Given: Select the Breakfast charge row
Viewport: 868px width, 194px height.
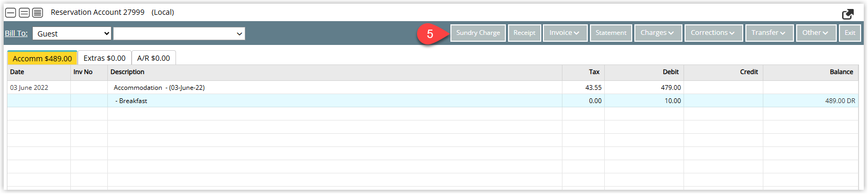Looking at the screenshot, I should pyautogui.click(x=432, y=101).
